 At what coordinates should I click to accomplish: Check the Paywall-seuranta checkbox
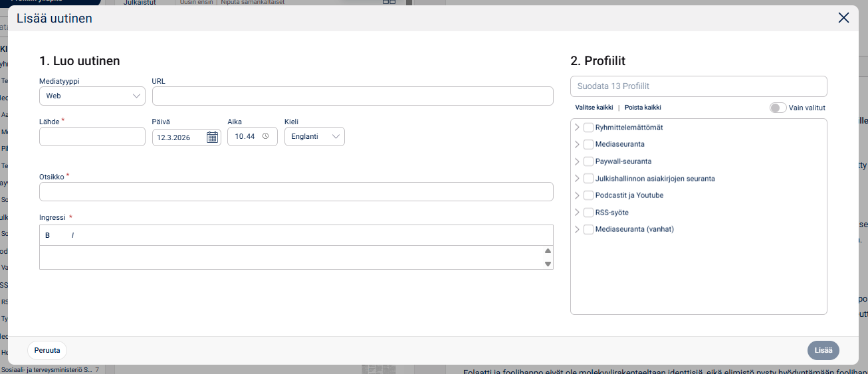(x=588, y=161)
